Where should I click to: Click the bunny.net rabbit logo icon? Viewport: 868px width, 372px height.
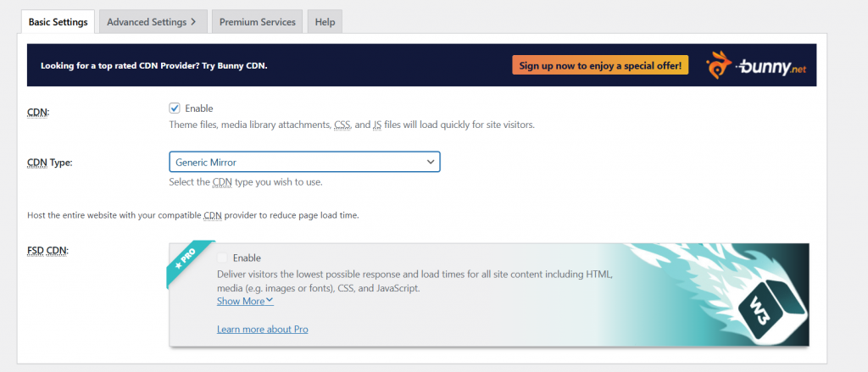tap(721, 65)
